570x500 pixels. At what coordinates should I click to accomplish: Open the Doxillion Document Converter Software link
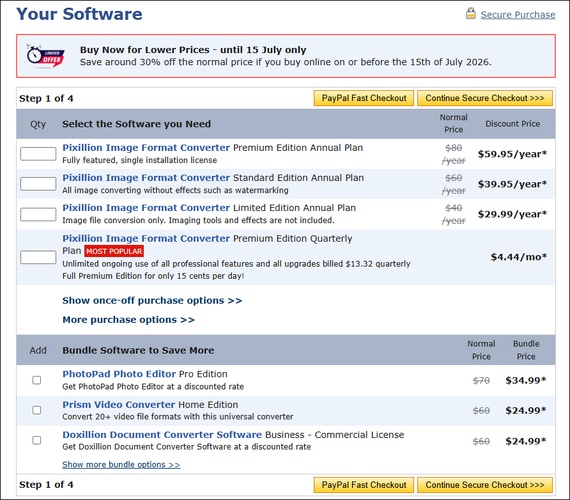coord(162,435)
